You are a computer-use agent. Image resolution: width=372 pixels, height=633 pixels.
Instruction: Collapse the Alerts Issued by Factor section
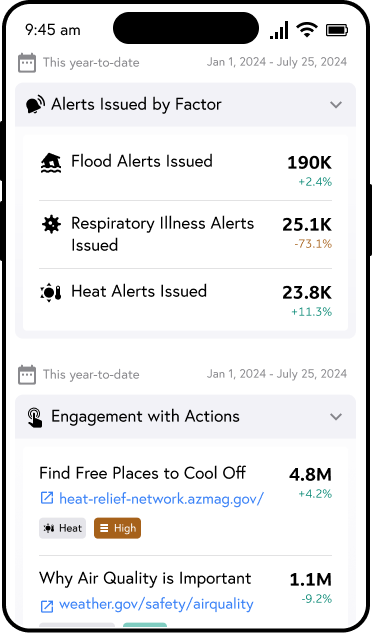click(336, 105)
